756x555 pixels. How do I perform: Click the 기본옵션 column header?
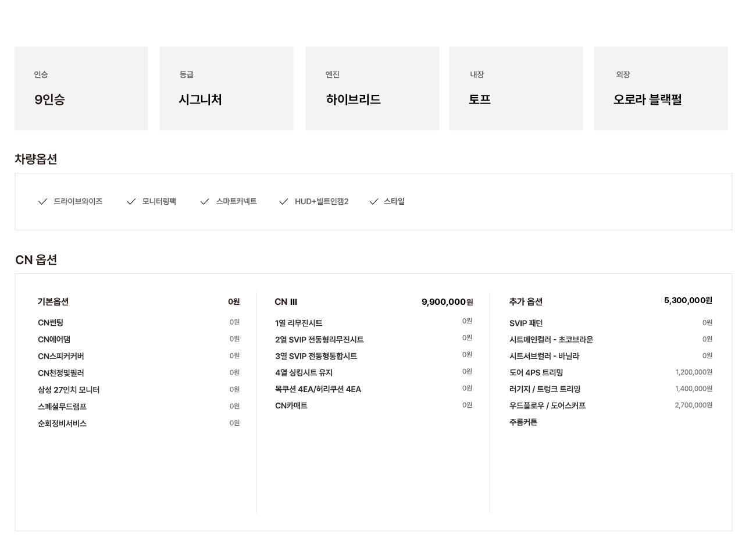coord(53,301)
